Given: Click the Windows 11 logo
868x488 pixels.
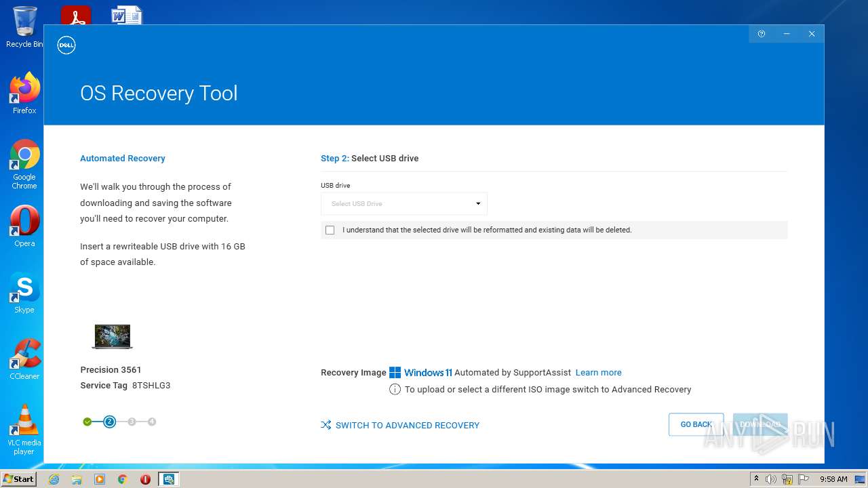Looking at the screenshot, I should click(420, 372).
